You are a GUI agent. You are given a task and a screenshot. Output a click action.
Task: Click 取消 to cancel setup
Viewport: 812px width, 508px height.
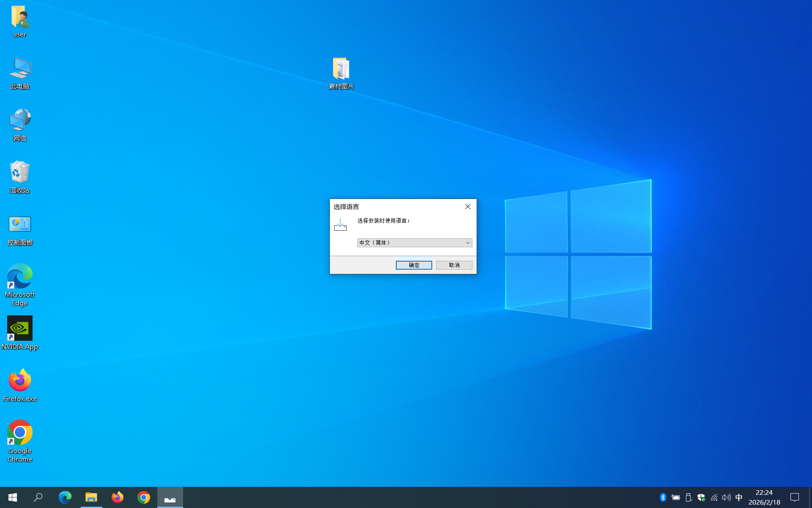point(454,265)
